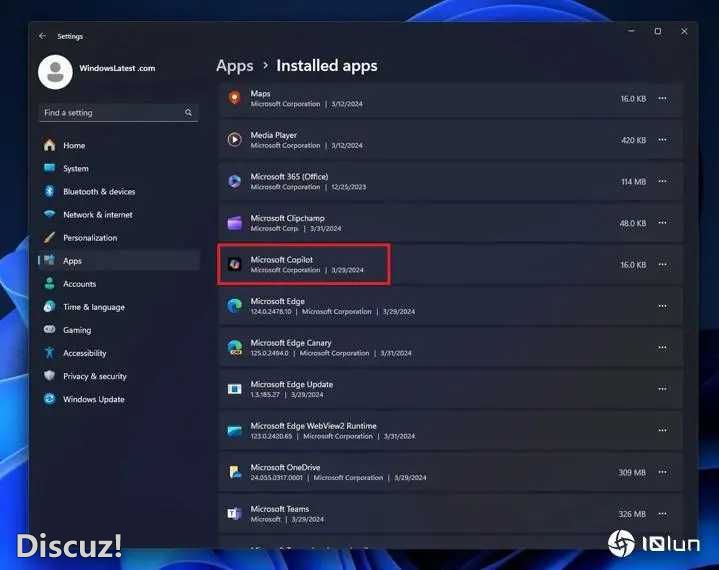Click the 326 MB size value

[632, 514]
